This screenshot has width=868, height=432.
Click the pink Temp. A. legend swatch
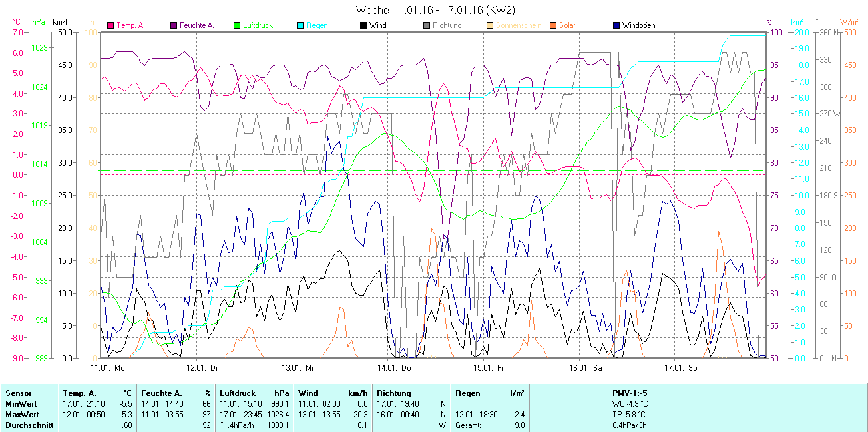(x=110, y=25)
